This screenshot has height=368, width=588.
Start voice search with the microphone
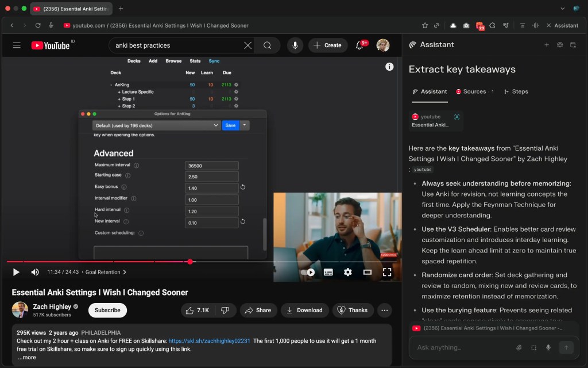point(295,45)
